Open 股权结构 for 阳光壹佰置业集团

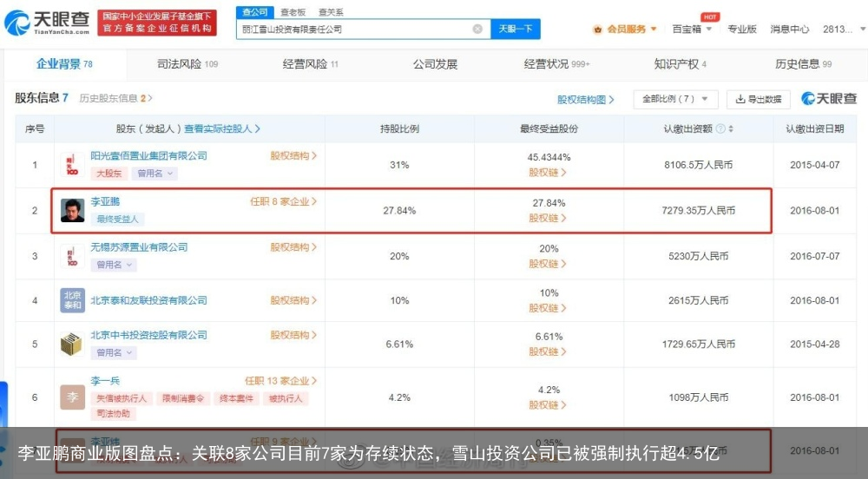(293, 156)
